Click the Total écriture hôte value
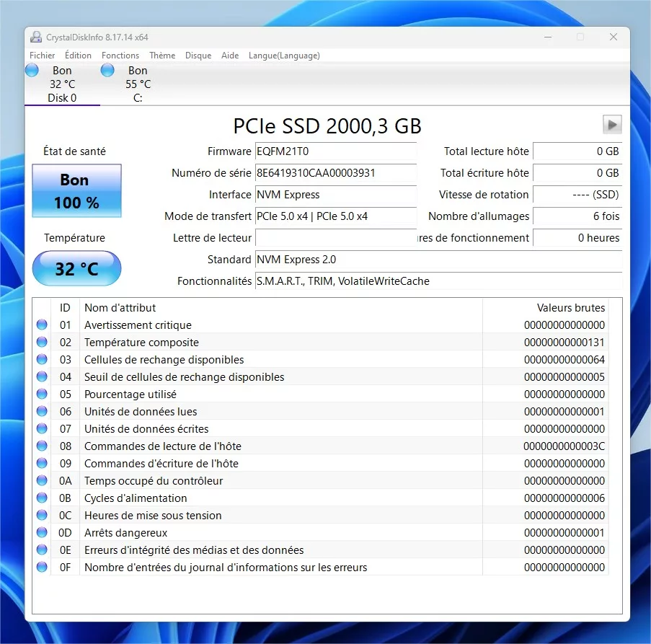The width and height of the screenshot is (651, 644). [x=577, y=173]
